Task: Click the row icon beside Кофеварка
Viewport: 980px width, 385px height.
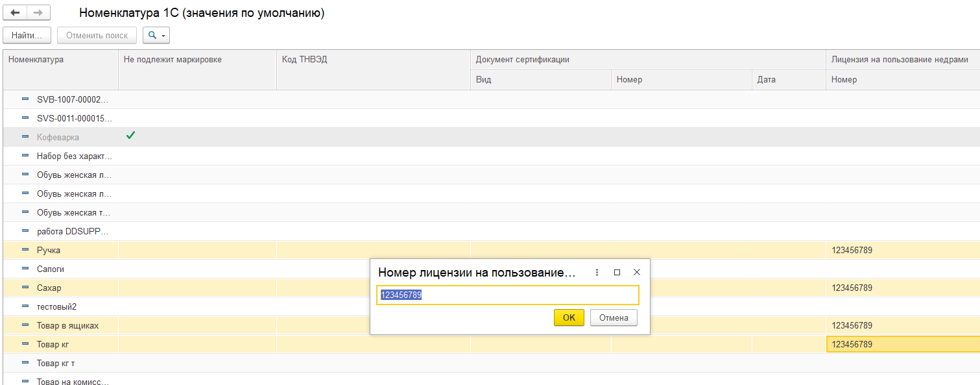Action: (x=25, y=137)
